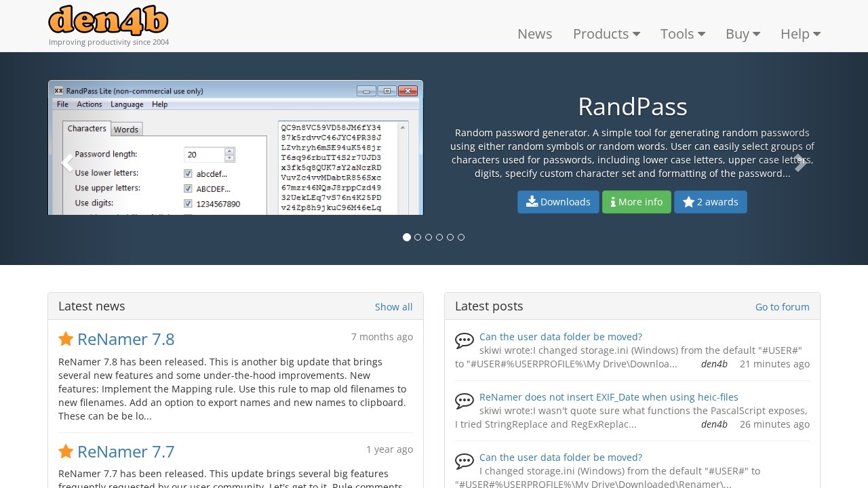Select the fourth carousel indicator dot
Screen dimensions: 868x488
tap(439, 237)
